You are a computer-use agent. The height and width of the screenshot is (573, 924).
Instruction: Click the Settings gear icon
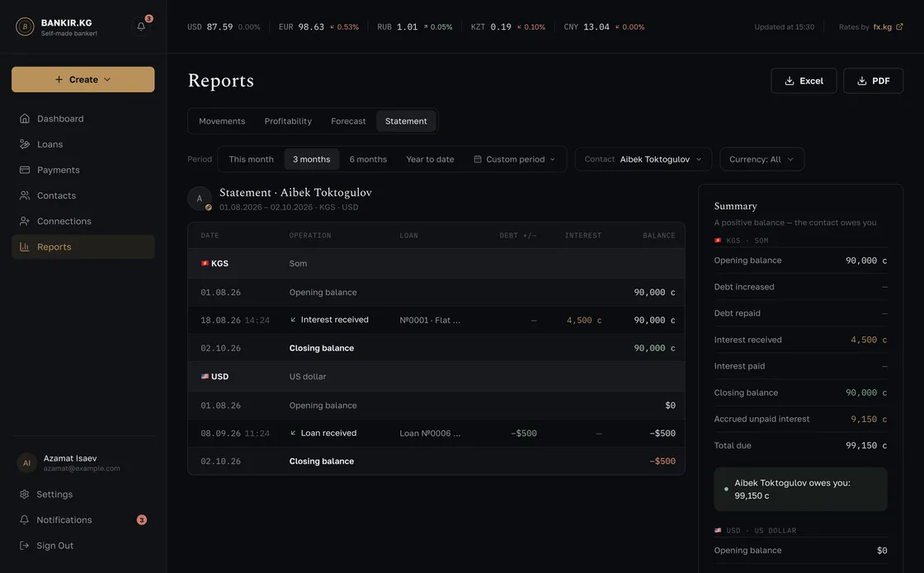(24, 494)
